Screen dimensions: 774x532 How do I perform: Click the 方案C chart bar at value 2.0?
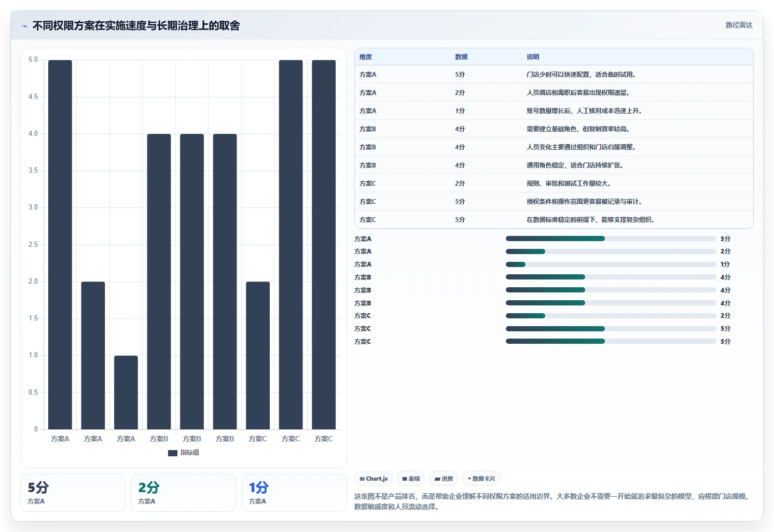point(258,356)
